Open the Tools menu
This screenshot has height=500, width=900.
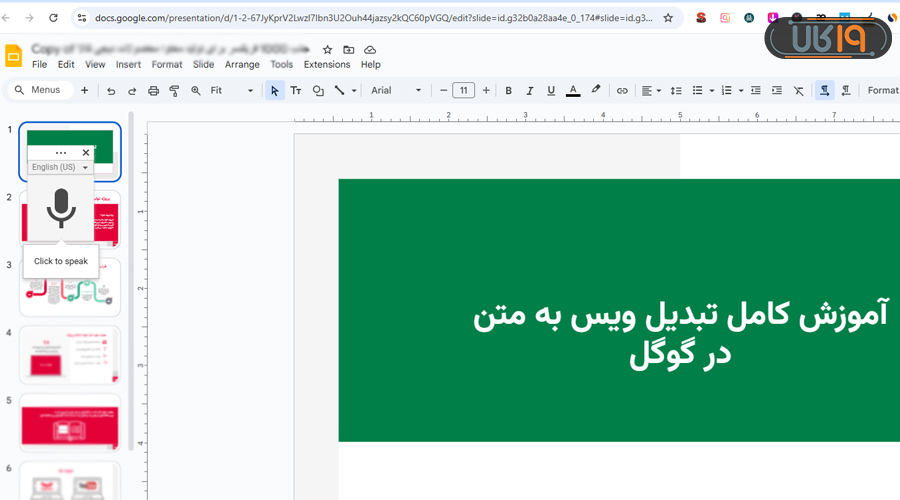coord(282,64)
